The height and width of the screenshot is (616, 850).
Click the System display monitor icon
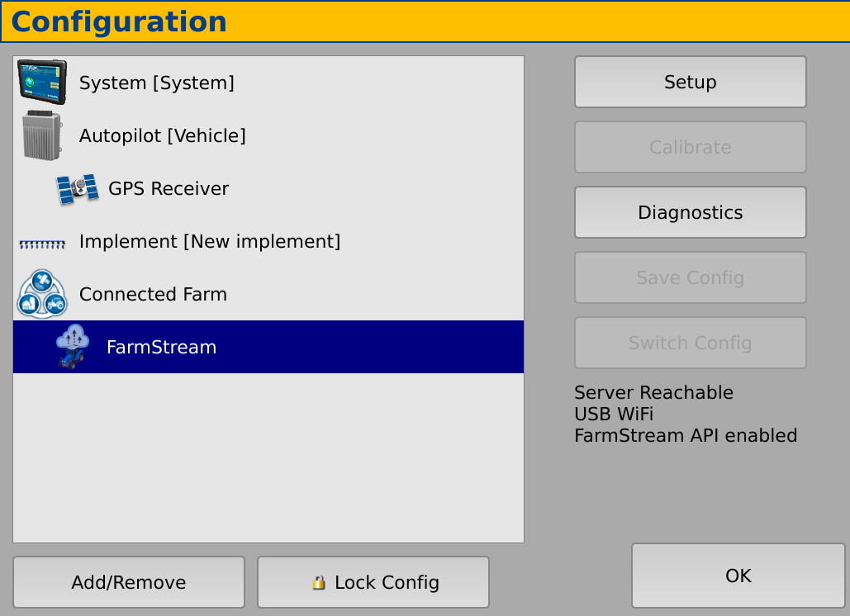coord(42,83)
